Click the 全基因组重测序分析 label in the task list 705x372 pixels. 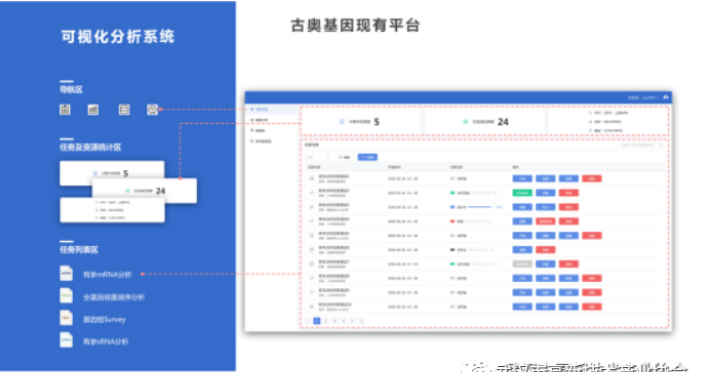[114, 297]
